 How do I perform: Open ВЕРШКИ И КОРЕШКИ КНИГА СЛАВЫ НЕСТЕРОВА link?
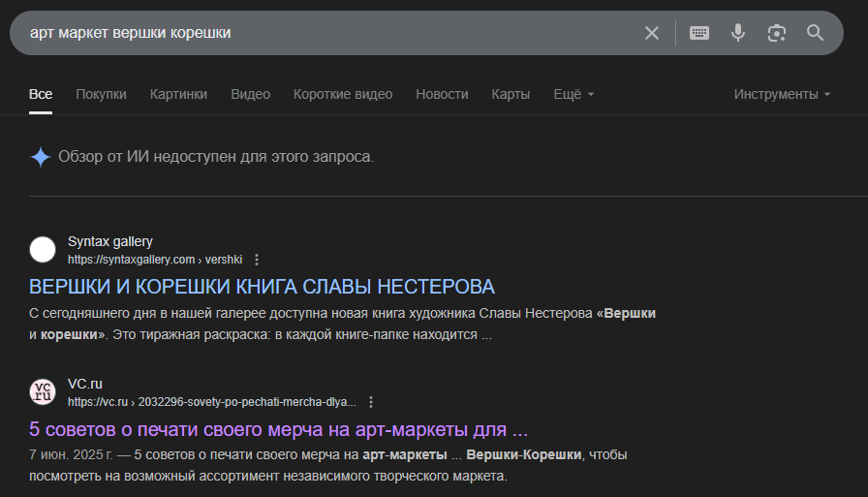coord(262,287)
